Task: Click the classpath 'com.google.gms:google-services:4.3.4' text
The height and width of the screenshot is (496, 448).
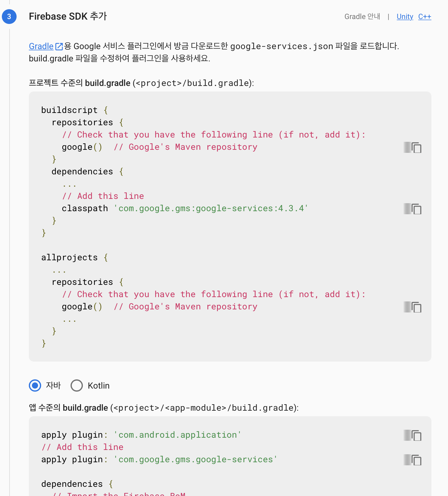Action: [185, 208]
